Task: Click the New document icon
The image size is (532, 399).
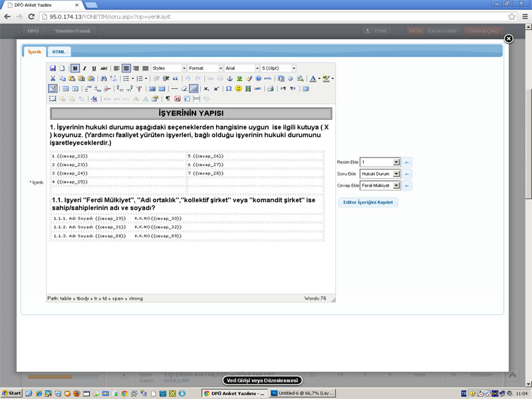Action: 62,68
